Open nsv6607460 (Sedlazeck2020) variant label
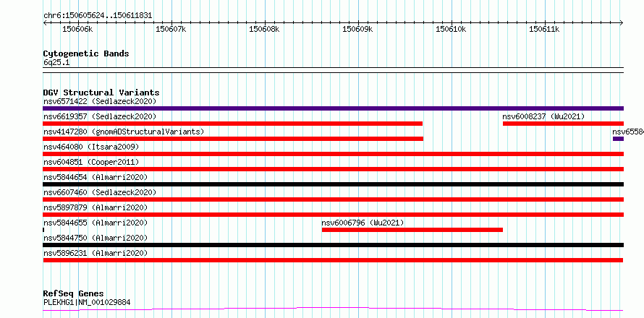 [x=100, y=192]
